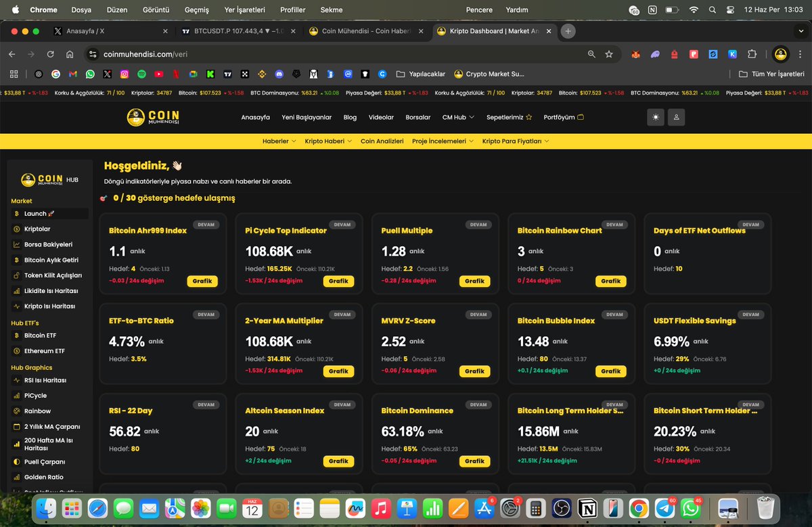Open Borsalar navigation link

[418, 117]
